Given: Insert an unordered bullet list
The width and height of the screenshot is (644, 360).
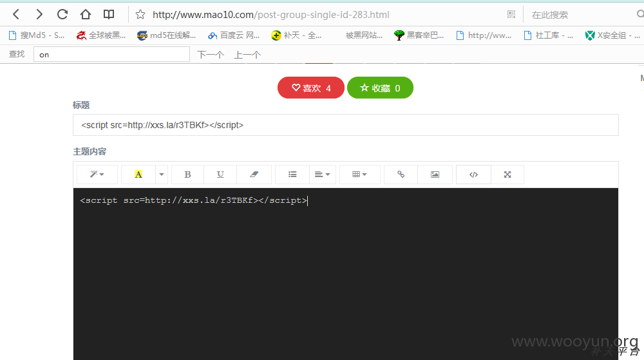Looking at the screenshot, I should pyautogui.click(x=292, y=175).
